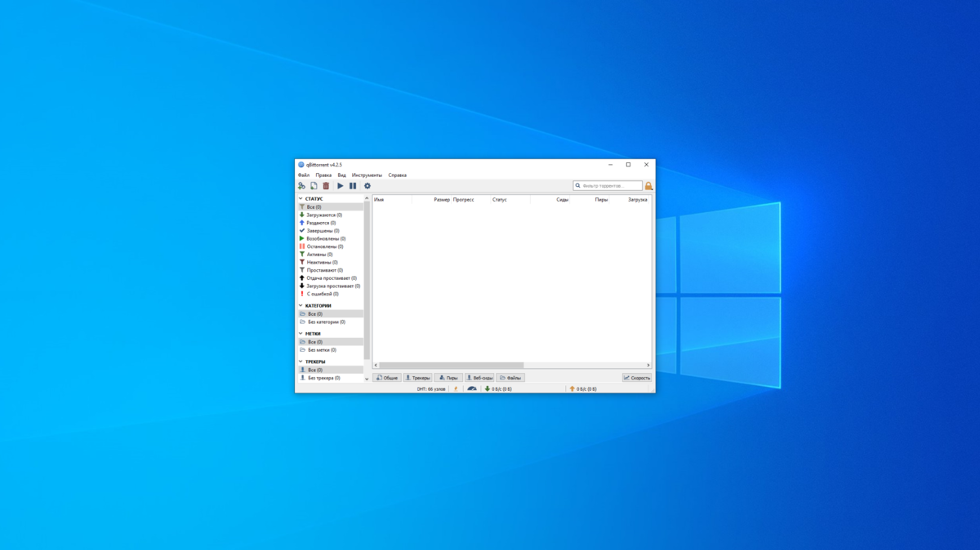This screenshot has width=980, height=550.
Task: Collapse the МЕТКИ section
Action: pyautogui.click(x=301, y=334)
